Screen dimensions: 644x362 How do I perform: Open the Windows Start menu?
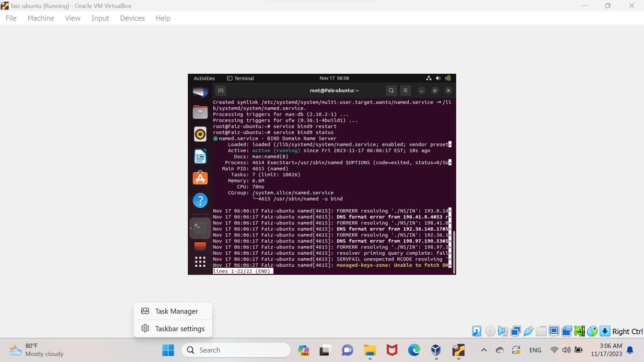pos(168,350)
